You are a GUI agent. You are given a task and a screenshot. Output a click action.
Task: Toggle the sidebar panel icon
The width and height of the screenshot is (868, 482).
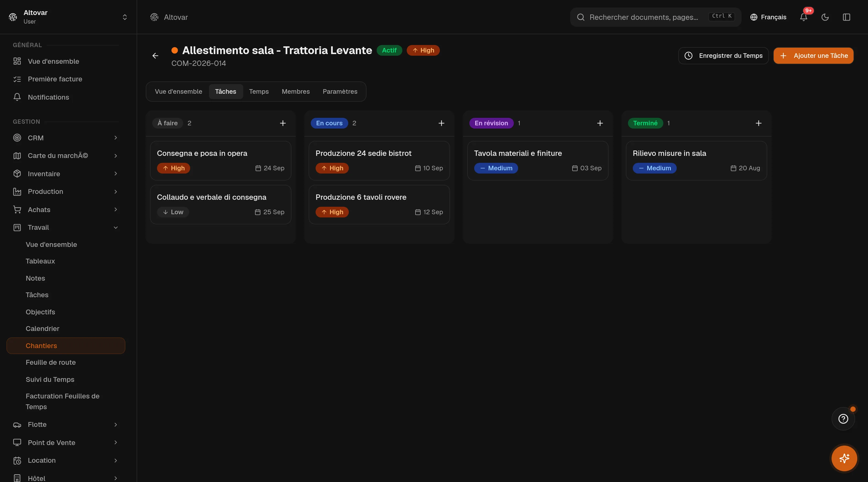847,17
